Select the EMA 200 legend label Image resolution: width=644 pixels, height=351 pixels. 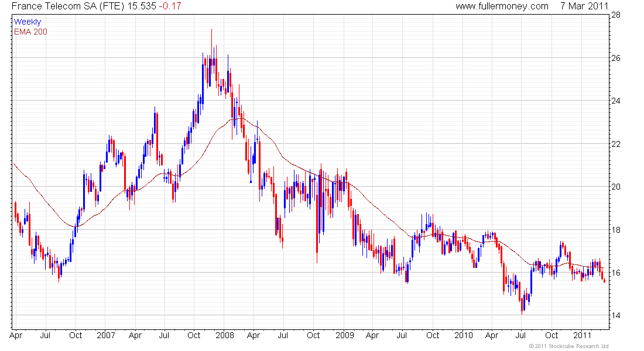[31, 32]
